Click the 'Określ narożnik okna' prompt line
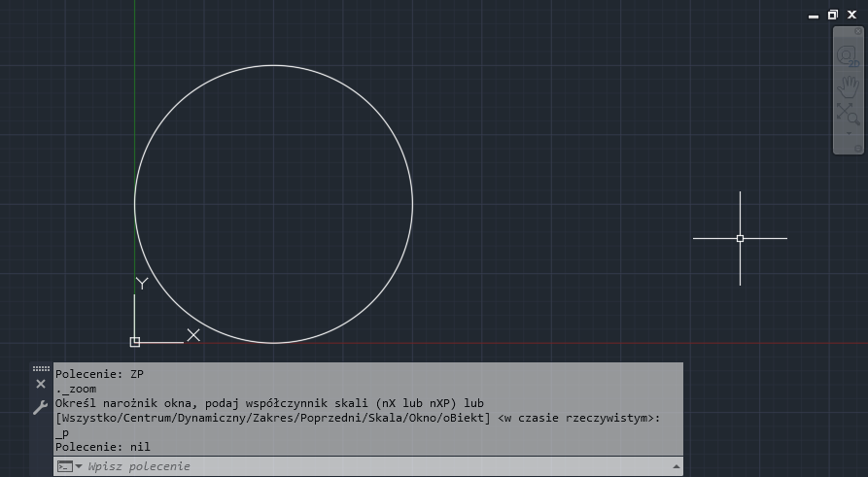The width and height of the screenshot is (868, 477). [269, 403]
